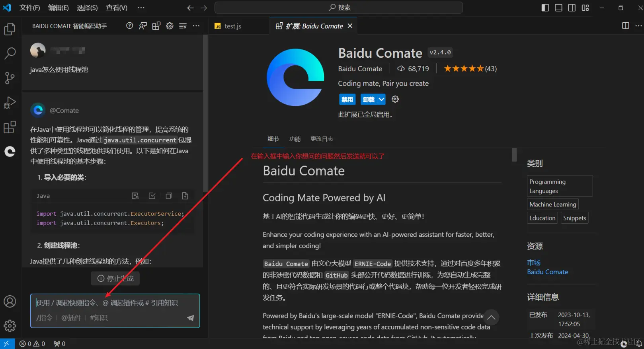
Task: Click the /指令 shortcut hint
Action: (44, 318)
